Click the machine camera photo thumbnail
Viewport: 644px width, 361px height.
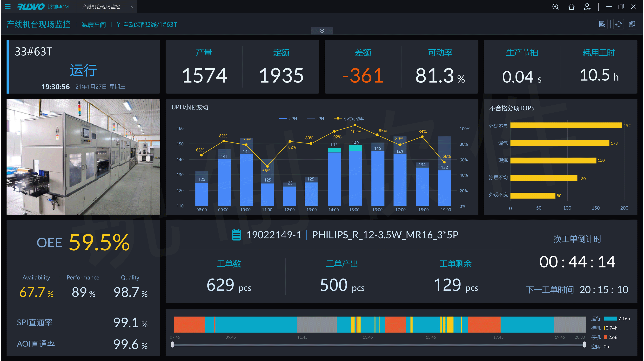[83, 157]
